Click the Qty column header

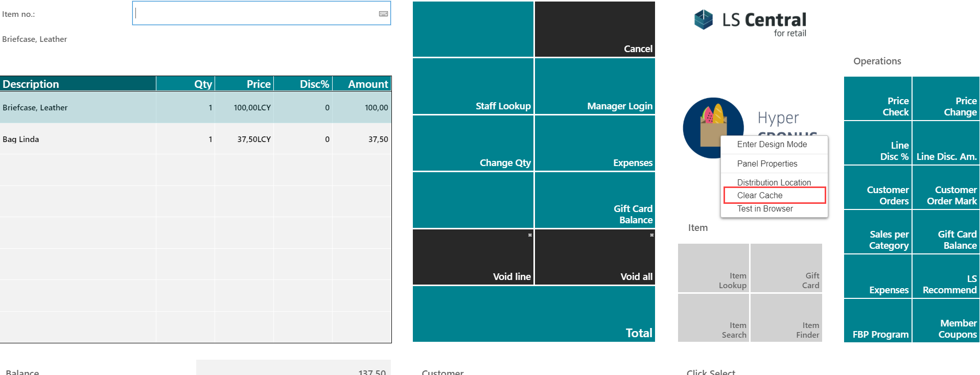185,84
